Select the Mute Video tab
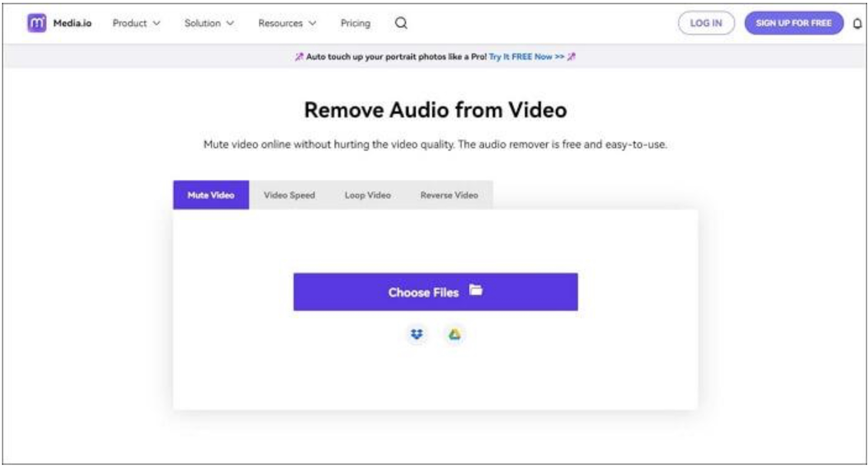 click(x=211, y=195)
